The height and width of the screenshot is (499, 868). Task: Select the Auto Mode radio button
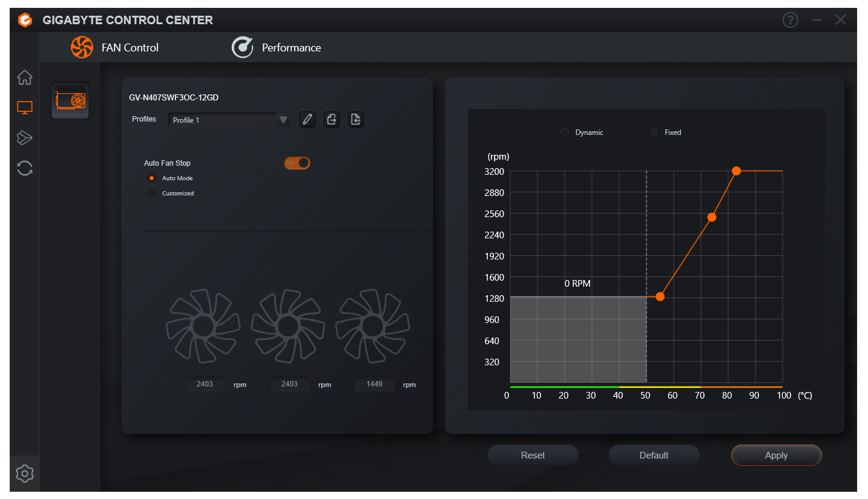(x=151, y=178)
